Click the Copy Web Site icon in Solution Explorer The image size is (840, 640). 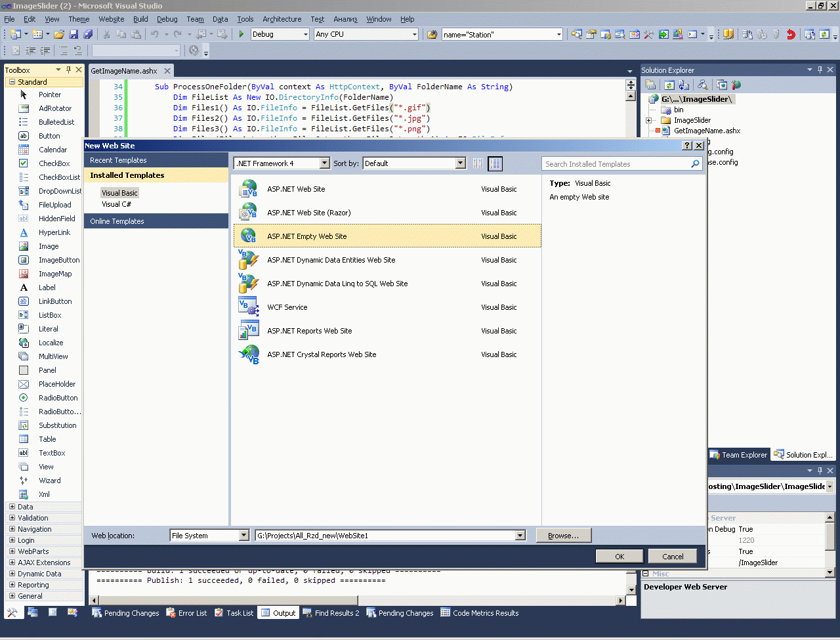[722, 85]
